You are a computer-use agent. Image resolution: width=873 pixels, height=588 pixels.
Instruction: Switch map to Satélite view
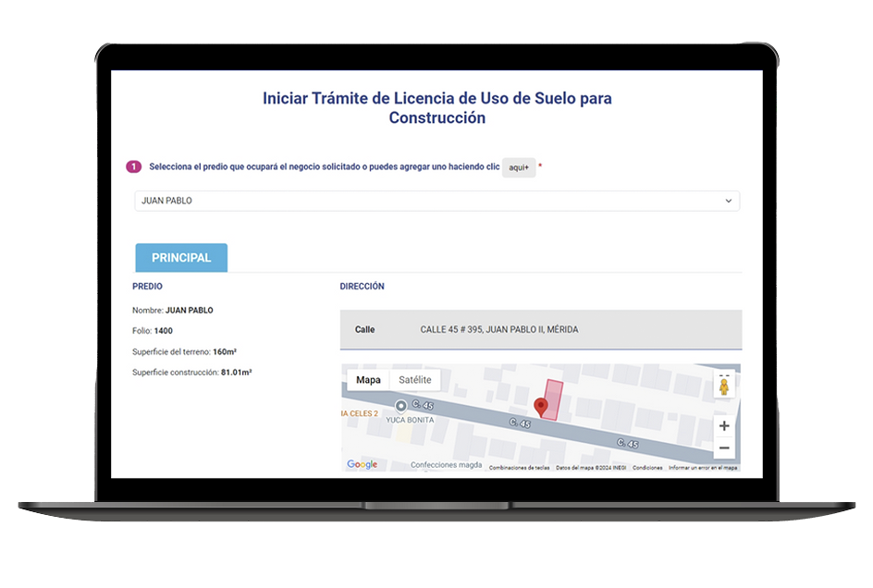pos(414,380)
